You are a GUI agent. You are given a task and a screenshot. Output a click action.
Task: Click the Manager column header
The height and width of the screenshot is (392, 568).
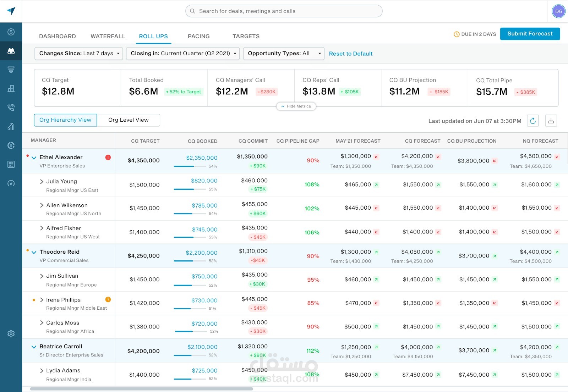[x=43, y=140]
